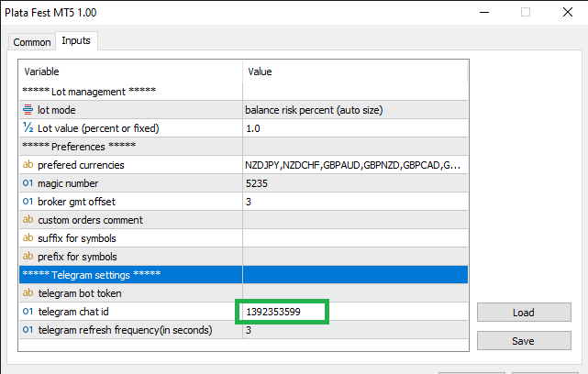Click the ab icon beside prefix for symbols
This screenshot has width=588, height=374.
tap(28, 256)
